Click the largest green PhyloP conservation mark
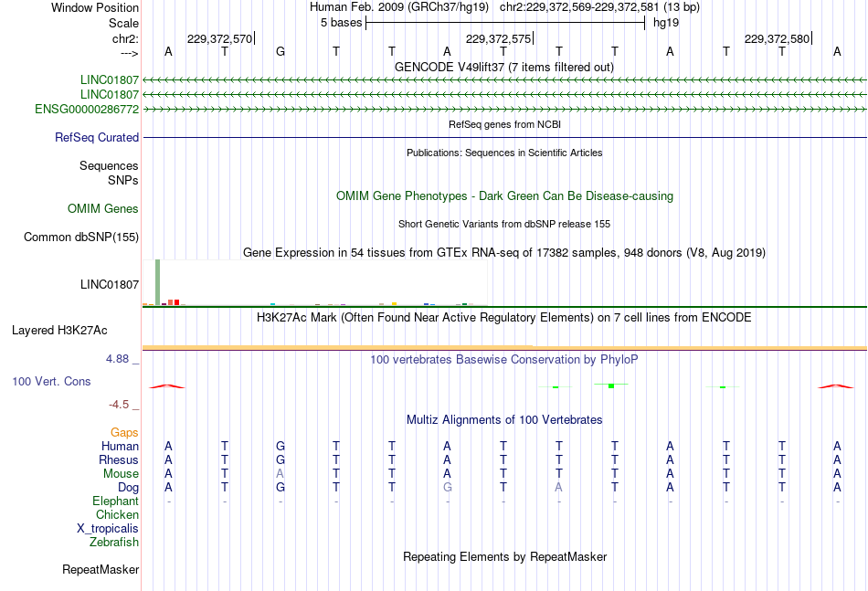Image resolution: width=868 pixels, height=591 pixels. pos(611,385)
